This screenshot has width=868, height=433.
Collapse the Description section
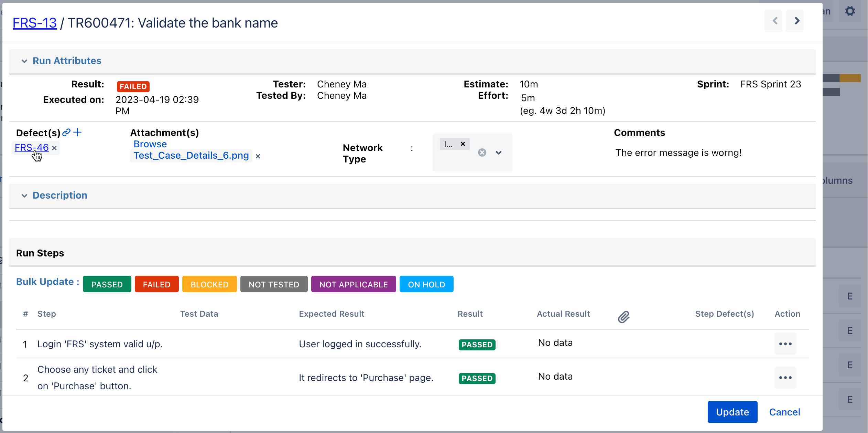(24, 196)
